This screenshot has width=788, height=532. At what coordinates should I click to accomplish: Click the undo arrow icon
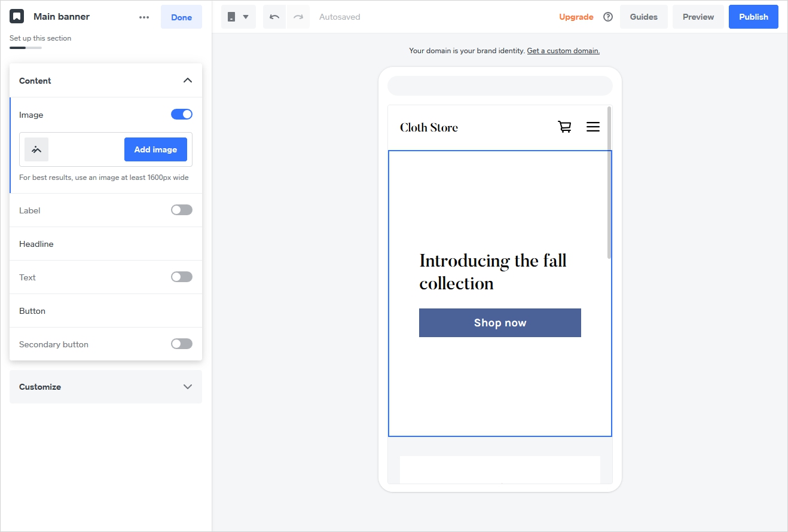(274, 17)
